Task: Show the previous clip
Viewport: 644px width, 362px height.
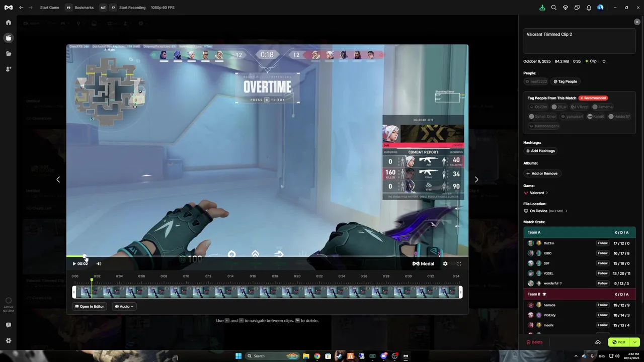Action: [x=58, y=179]
